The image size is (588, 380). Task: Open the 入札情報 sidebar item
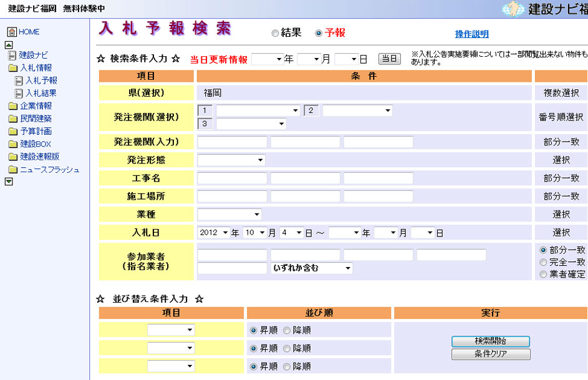coord(36,68)
